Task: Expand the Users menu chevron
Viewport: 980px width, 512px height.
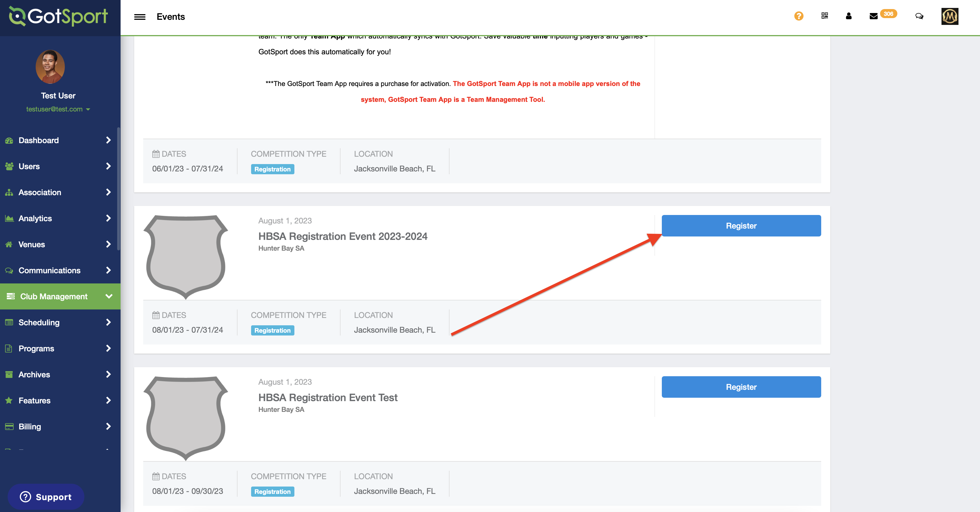Action: (x=108, y=166)
